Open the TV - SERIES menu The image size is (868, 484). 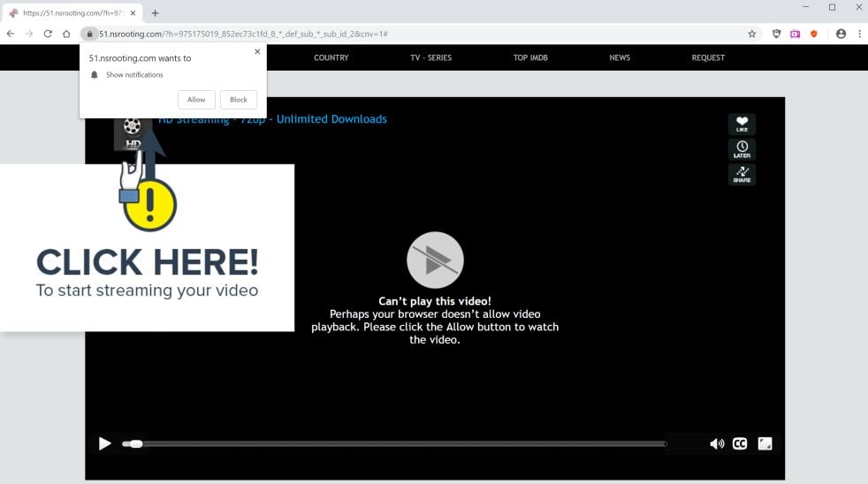(430, 57)
